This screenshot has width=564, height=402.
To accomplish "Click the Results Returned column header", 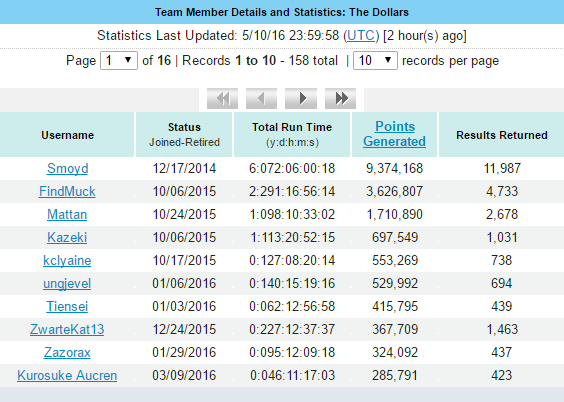I will point(501,135).
